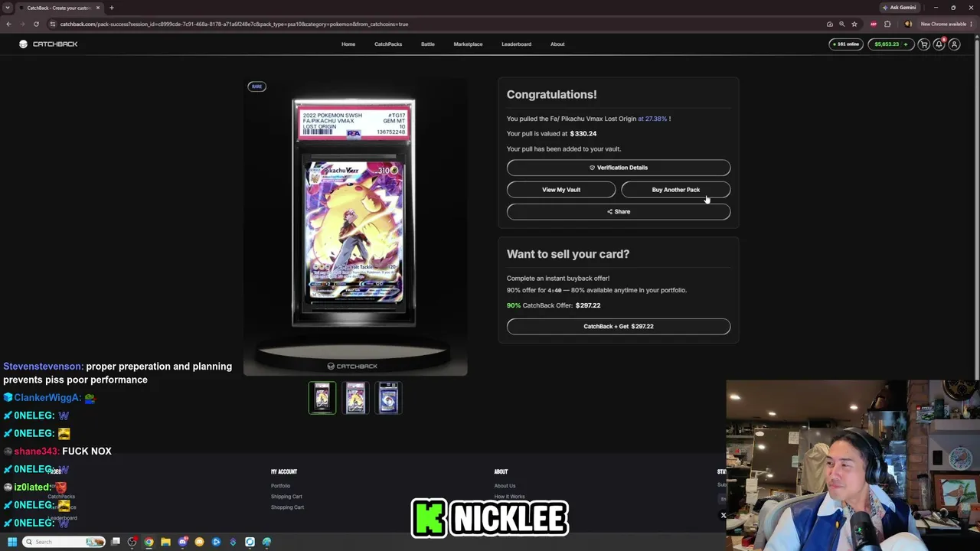Open Task View on the taskbar

[116, 542]
